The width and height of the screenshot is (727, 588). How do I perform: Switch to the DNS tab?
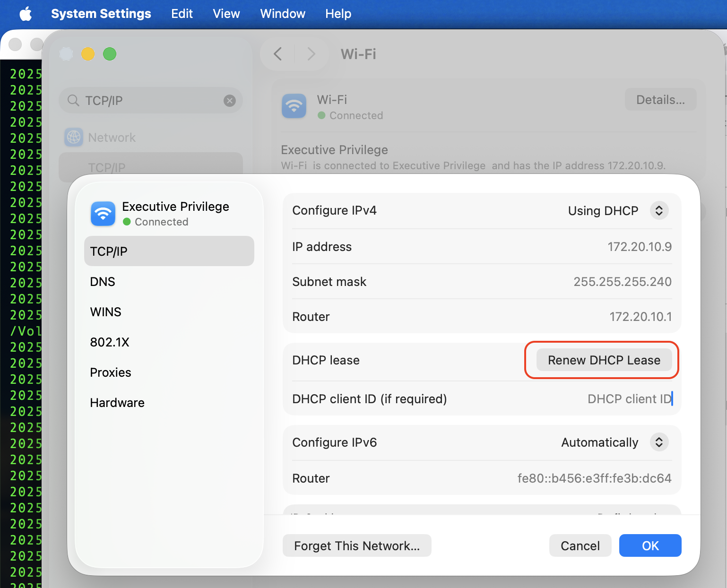pyautogui.click(x=169, y=282)
